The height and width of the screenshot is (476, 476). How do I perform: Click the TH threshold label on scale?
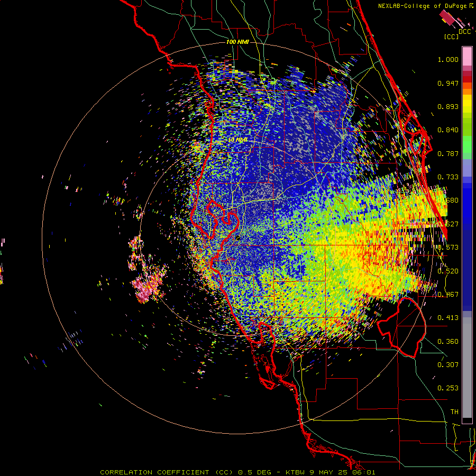pos(454,411)
